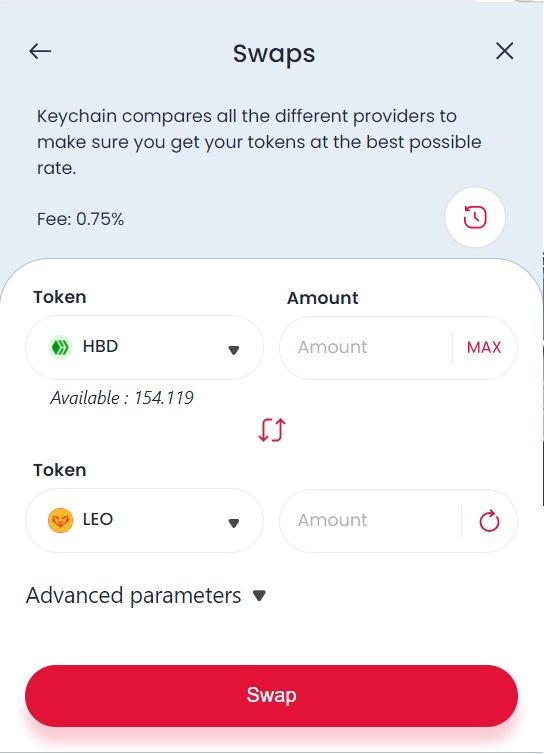Close the Swaps panel with X

pos(505,51)
